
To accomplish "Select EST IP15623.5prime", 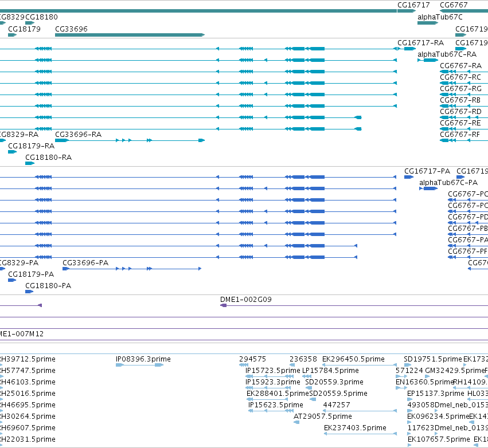I will click(x=275, y=405).
